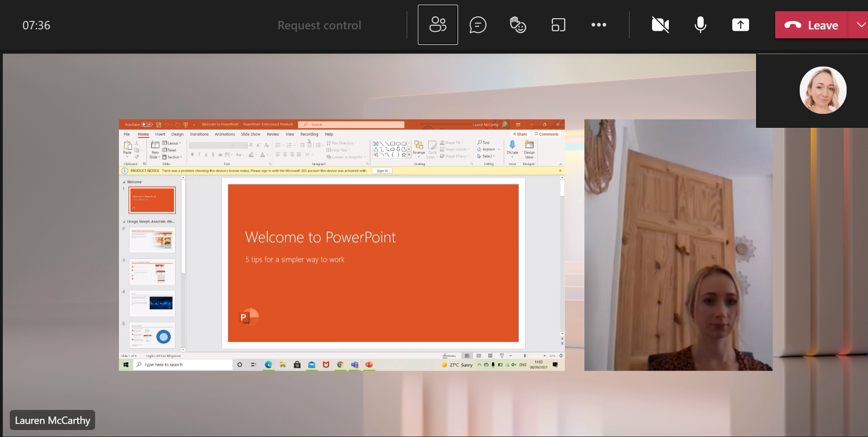Image resolution: width=868 pixels, height=437 pixels.
Task: Click the Windows Start button
Action: [126, 365]
